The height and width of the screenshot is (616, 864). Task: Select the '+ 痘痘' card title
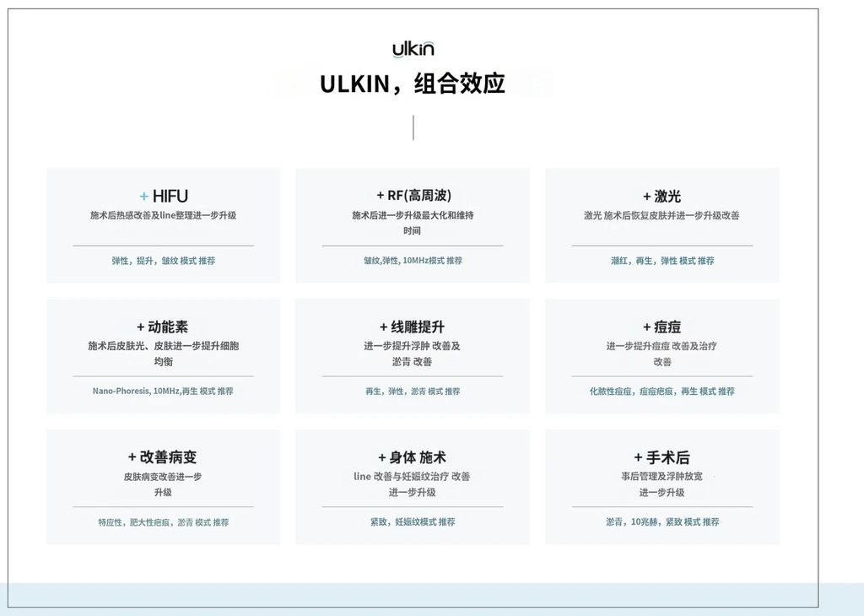click(x=661, y=327)
